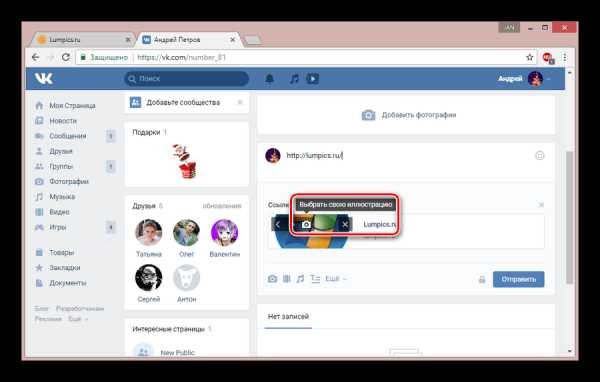Choose custom illustration via camera icon

coord(306,225)
